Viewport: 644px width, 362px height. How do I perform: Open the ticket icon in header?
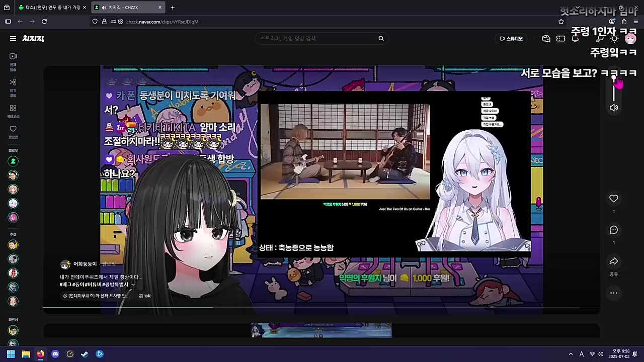coord(561,38)
